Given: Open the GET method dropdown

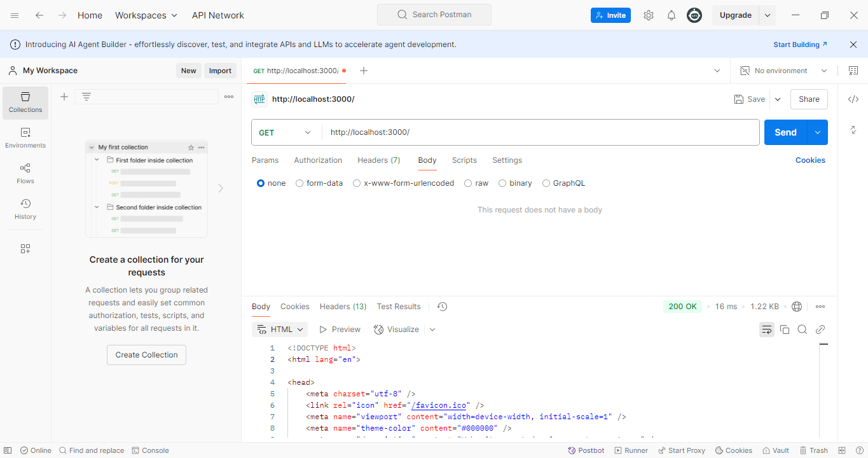Looking at the screenshot, I should pyautogui.click(x=286, y=132).
